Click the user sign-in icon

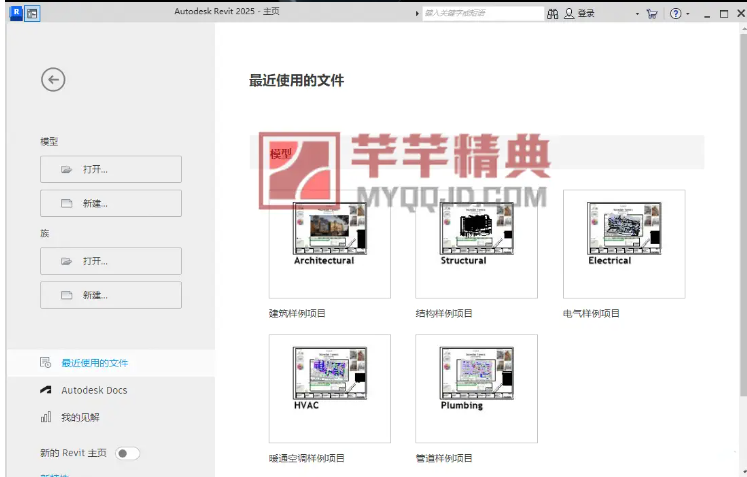tap(569, 14)
